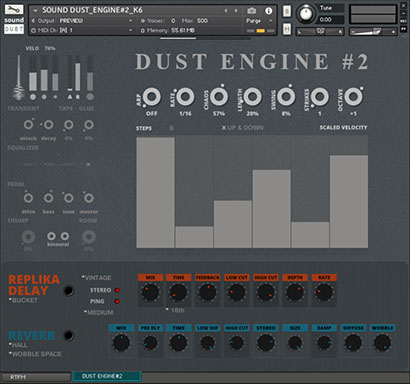Click the OCTAVE knob at +1
The image size is (410, 384).
pyautogui.click(x=353, y=97)
